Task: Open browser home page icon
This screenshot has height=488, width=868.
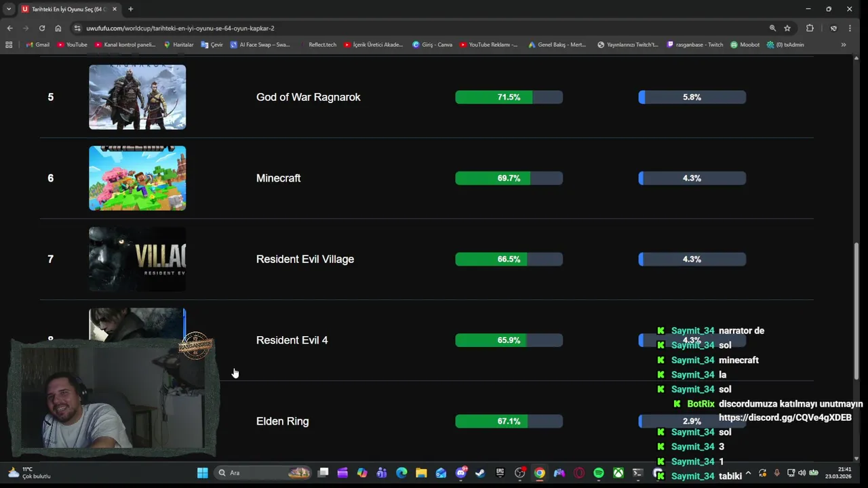Action: coord(58,28)
